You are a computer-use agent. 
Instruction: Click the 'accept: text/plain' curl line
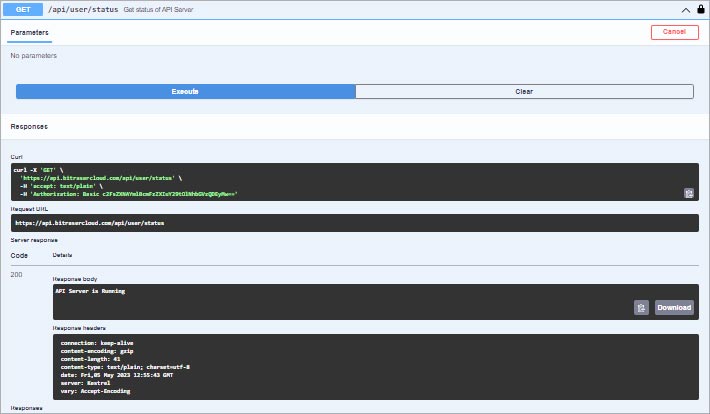(62, 186)
